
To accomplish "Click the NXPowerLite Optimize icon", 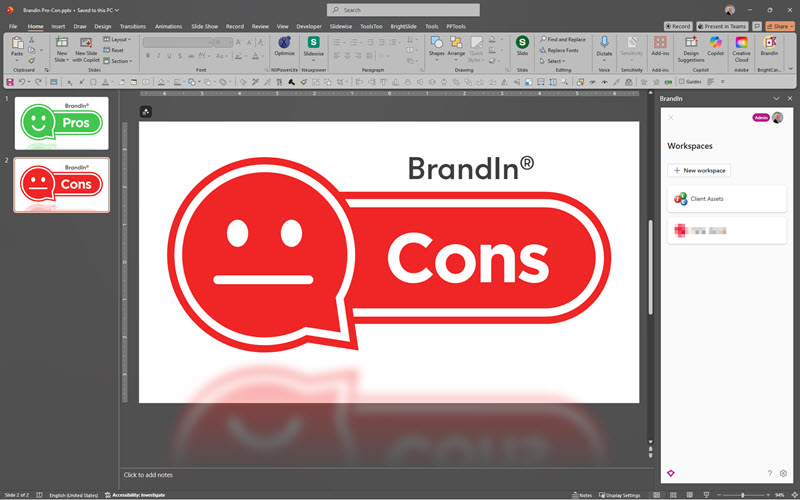I will [285, 44].
